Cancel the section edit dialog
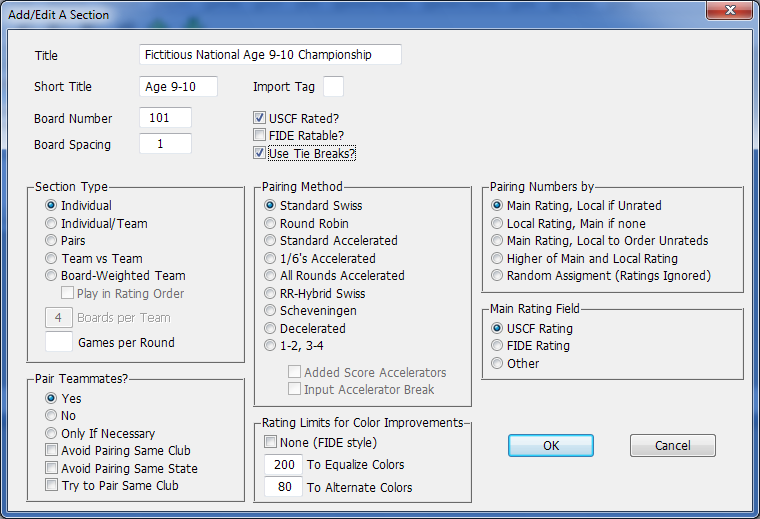The width and height of the screenshot is (760, 519). click(x=672, y=445)
